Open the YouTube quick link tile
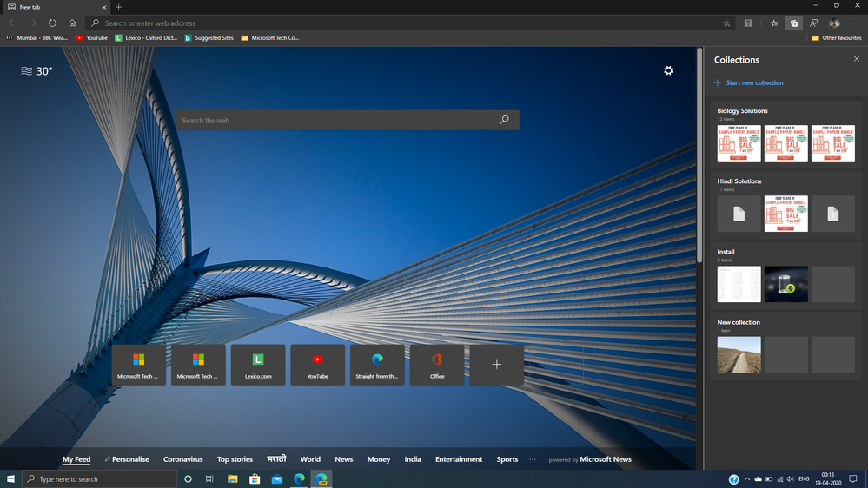Screen dimensions: 868x488 (x=318, y=365)
